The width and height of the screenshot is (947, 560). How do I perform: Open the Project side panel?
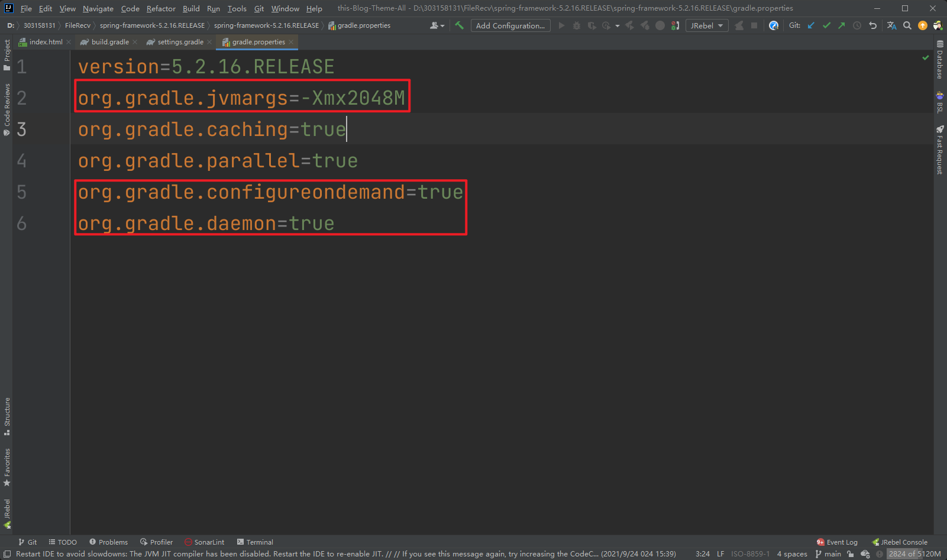click(7, 55)
